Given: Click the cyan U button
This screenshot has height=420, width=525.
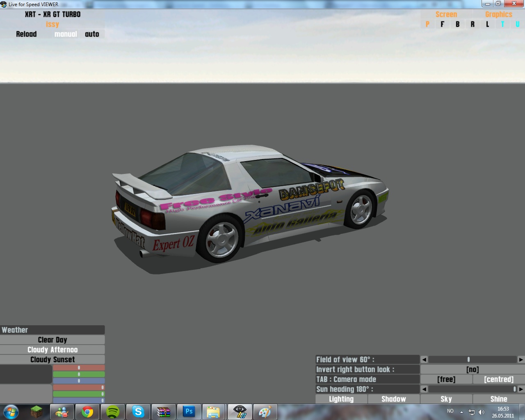Looking at the screenshot, I should 517,24.
